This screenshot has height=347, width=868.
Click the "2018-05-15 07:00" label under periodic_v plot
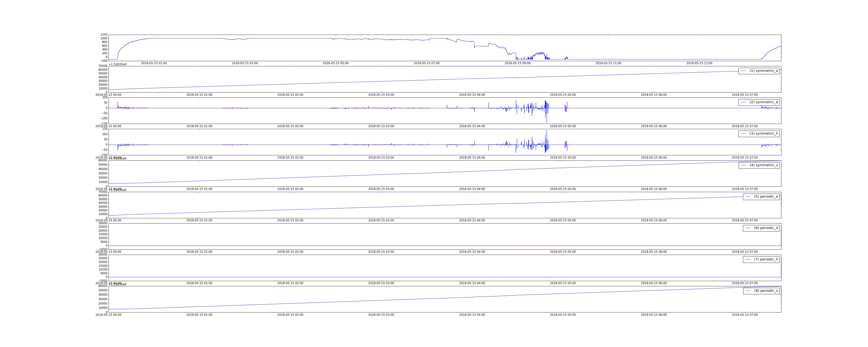coord(745,315)
